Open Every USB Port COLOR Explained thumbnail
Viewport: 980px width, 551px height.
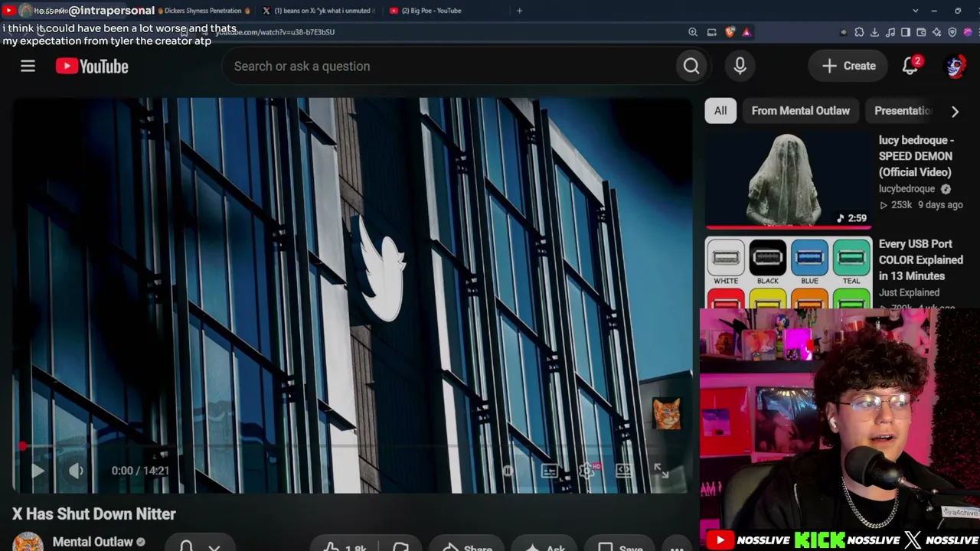[789, 273]
